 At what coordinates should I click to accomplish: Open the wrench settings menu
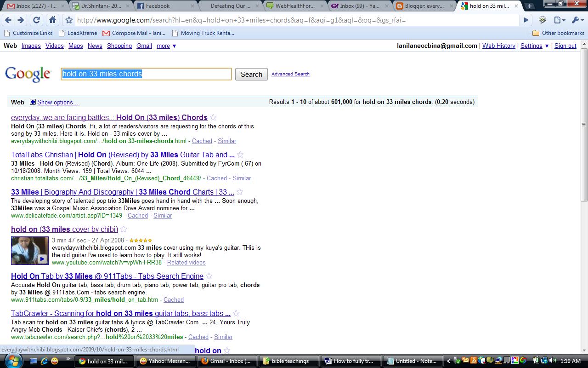tap(577, 20)
